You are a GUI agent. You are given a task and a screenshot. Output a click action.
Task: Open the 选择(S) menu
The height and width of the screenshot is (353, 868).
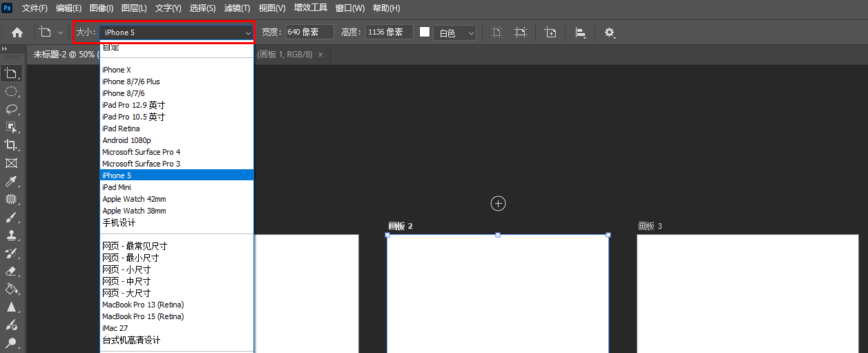tap(202, 8)
